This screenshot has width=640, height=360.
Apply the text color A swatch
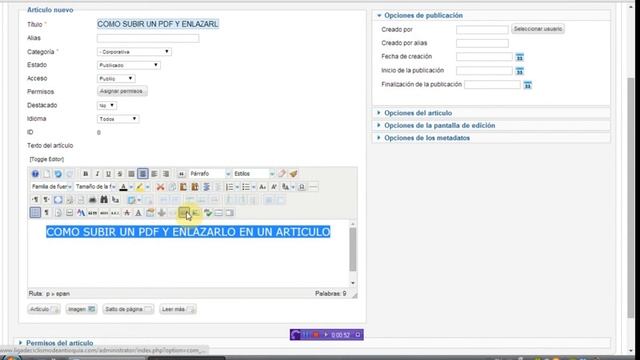pos(123,187)
